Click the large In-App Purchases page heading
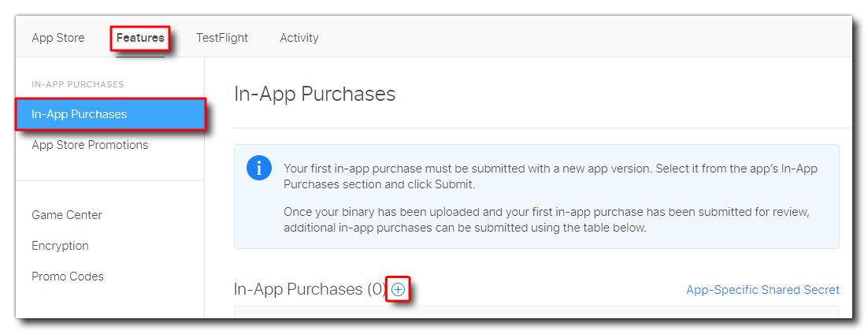868x334 pixels. 314,95
